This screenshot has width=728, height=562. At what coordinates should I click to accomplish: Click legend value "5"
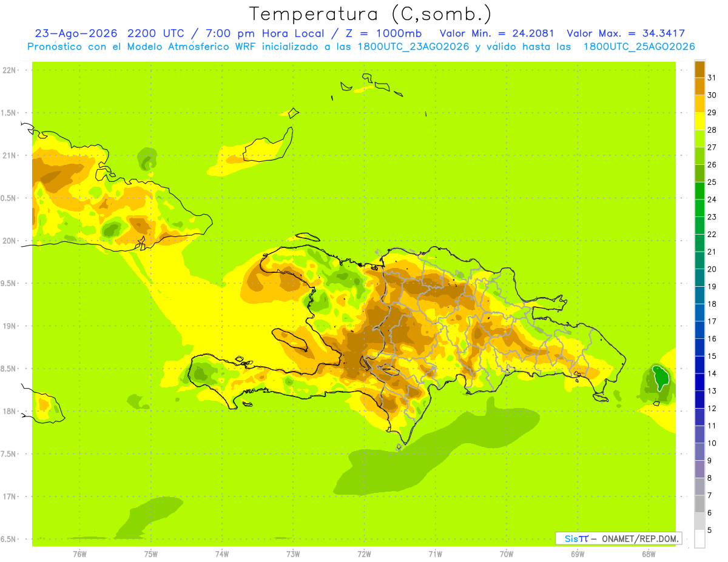coord(710,530)
